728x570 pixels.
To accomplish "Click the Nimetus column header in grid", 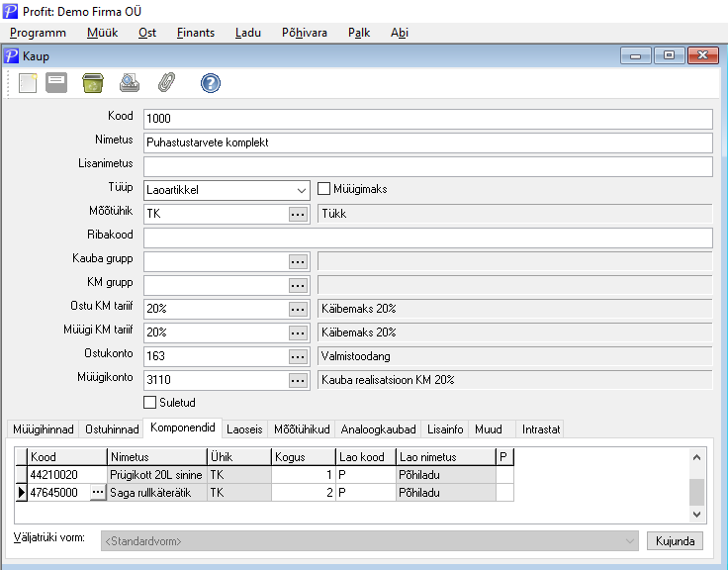I will 157,457.
